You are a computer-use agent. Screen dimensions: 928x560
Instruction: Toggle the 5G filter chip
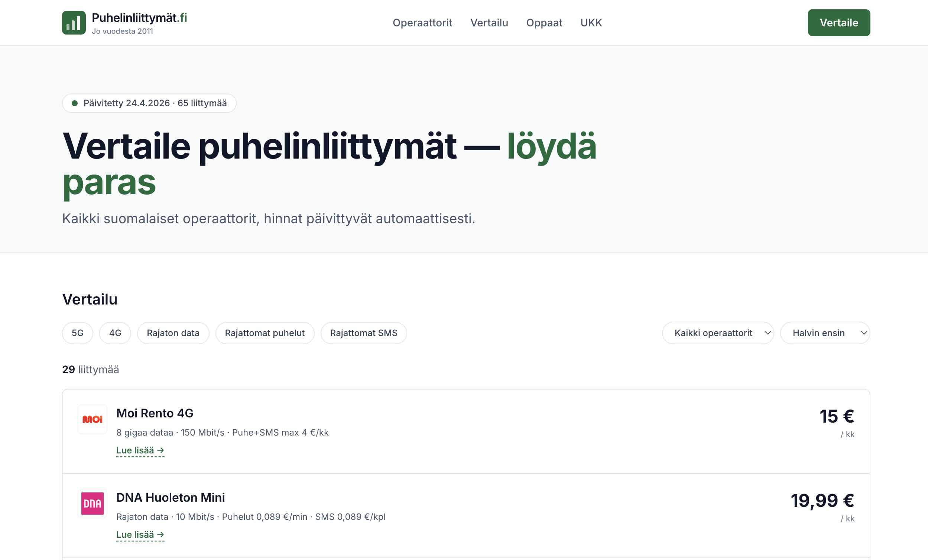pos(78,333)
